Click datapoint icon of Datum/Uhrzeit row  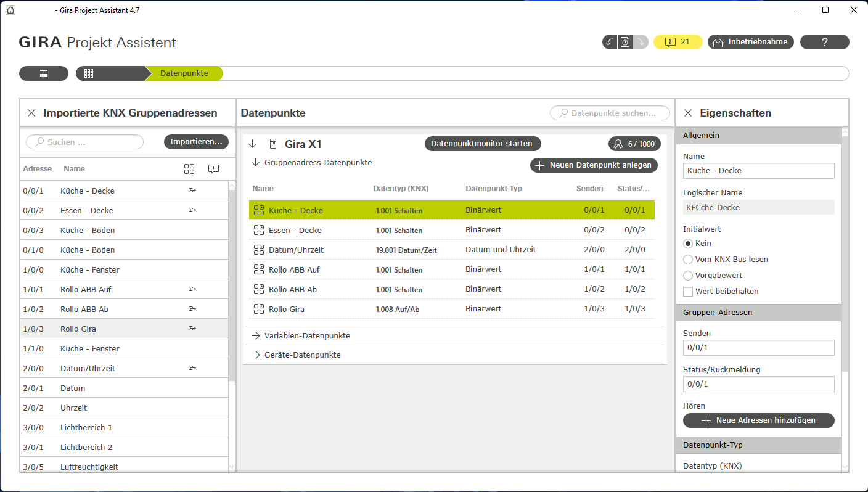click(259, 250)
